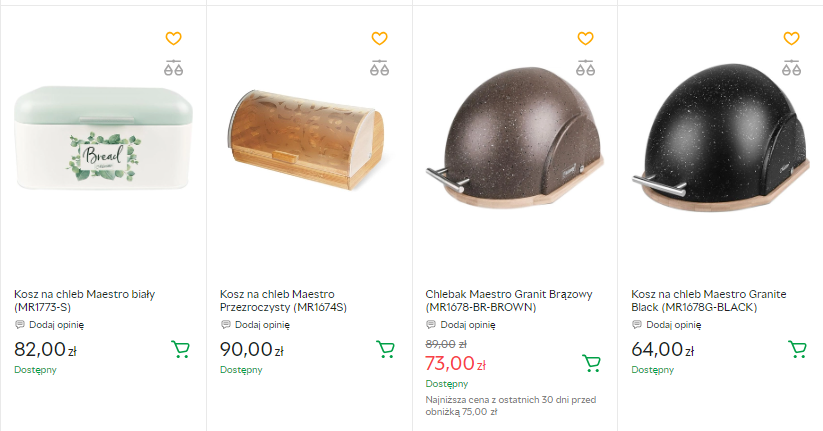Compare the white Maestro bread bin
Viewport: 823px width, 431px height.
tap(173, 69)
